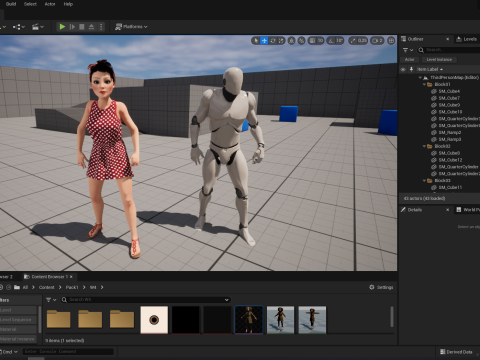The width and height of the screenshot is (480, 360).
Task: Open the Actor menu
Action: point(50,4)
